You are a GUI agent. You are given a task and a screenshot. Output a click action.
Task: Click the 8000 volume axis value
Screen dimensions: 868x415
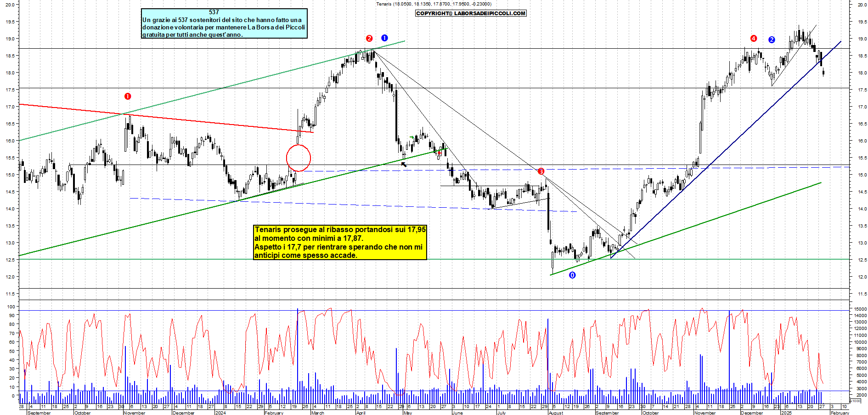861,355
